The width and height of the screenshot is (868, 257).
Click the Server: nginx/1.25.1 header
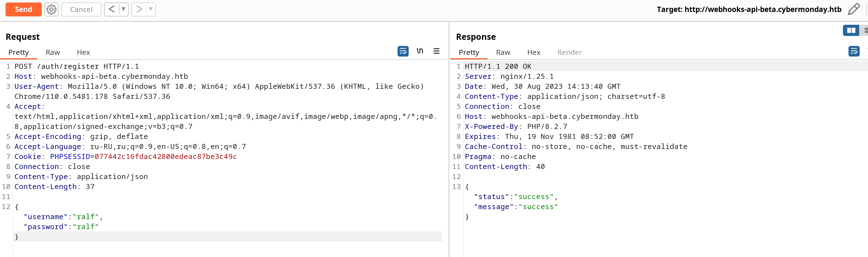[509, 77]
